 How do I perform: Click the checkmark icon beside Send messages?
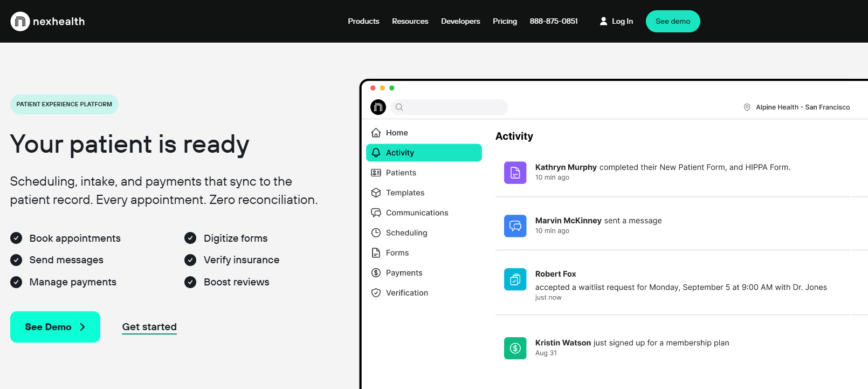pos(17,260)
